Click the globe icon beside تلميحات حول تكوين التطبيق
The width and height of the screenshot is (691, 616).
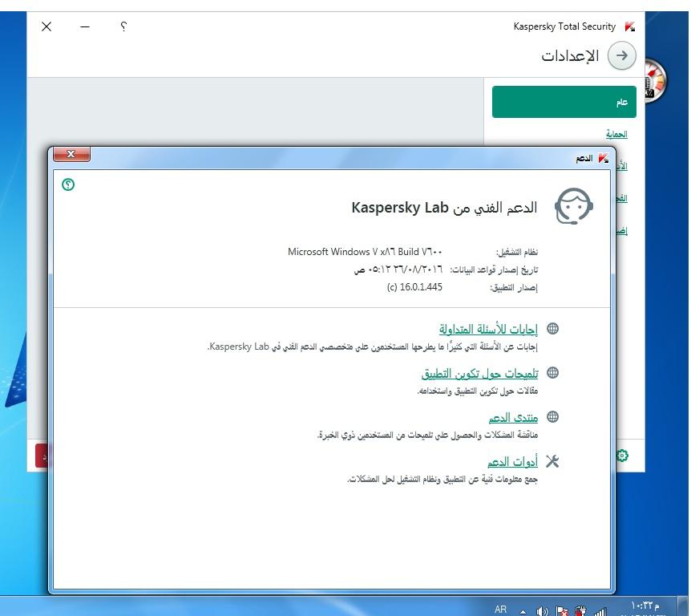point(552,373)
